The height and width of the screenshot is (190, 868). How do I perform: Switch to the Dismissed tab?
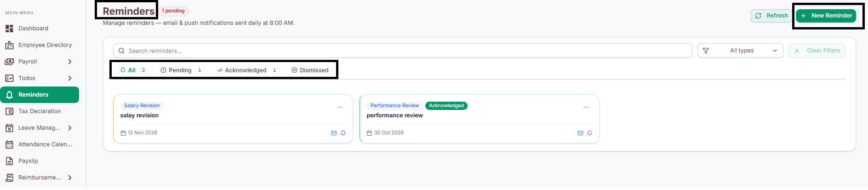[x=310, y=70]
